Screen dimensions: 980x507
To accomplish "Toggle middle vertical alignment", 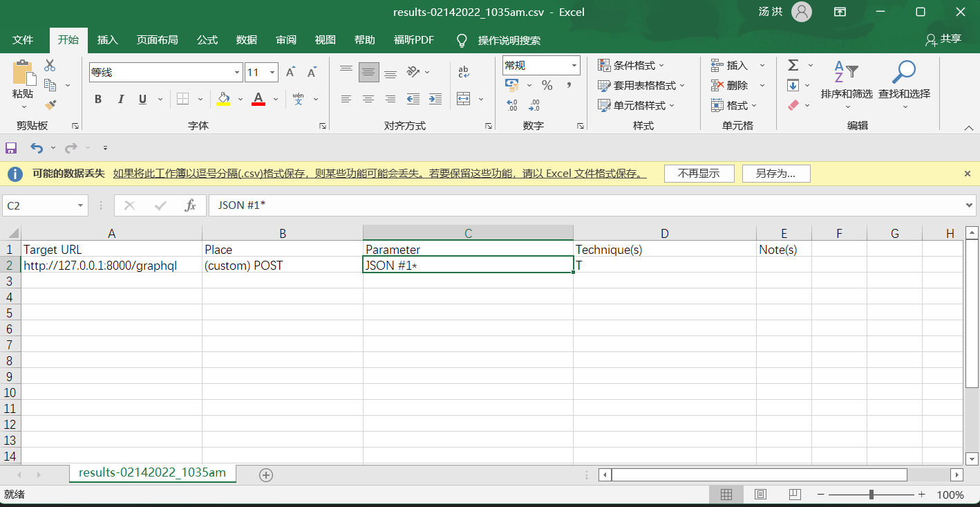I will (x=369, y=72).
